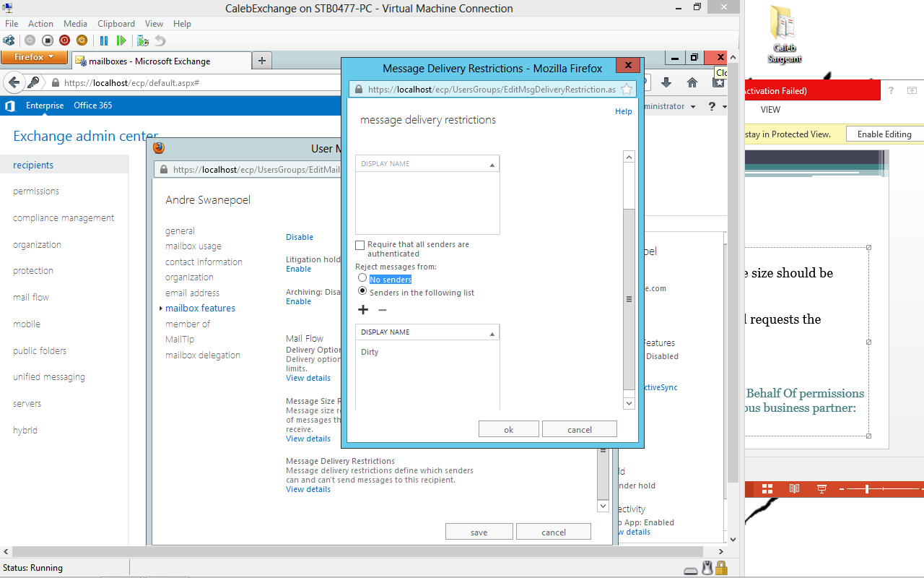924x578 pixels.
Task: Start the PowerPoint slide show icon
Action: (x=821, y=488)
